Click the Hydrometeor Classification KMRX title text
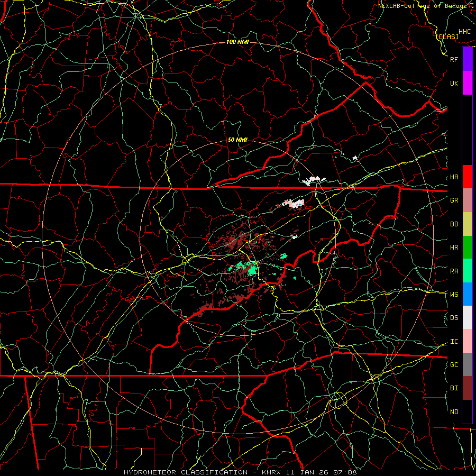The width and height of the screenshot is (476, 476). pos(240,472)
